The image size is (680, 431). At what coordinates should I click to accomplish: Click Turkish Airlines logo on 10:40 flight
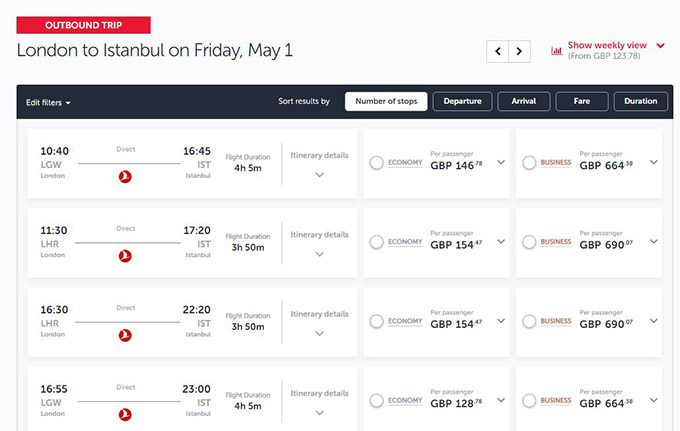point(125,176)
